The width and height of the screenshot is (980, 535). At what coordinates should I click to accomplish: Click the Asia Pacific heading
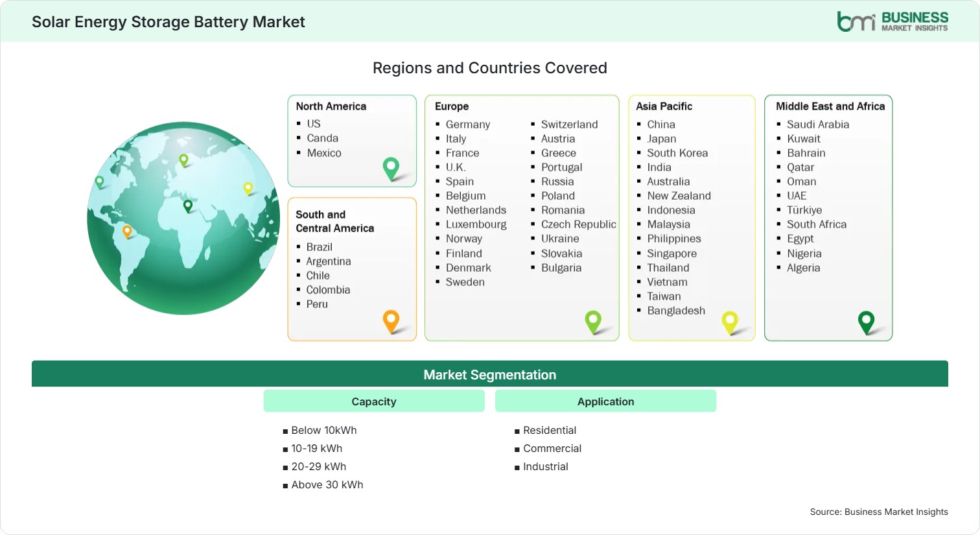pyautogui.click(x=664, y=106)
